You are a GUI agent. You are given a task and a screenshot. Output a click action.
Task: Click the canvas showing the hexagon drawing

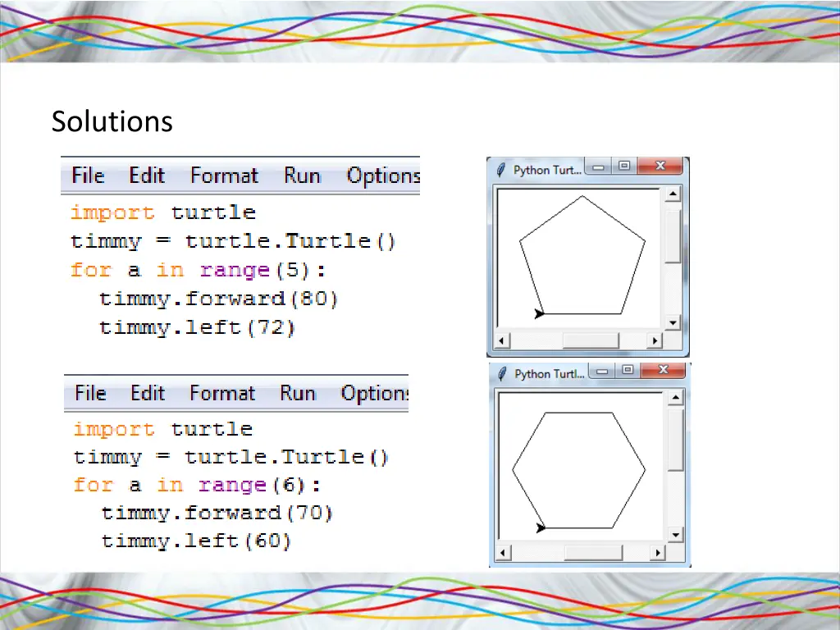coord(581,466)
